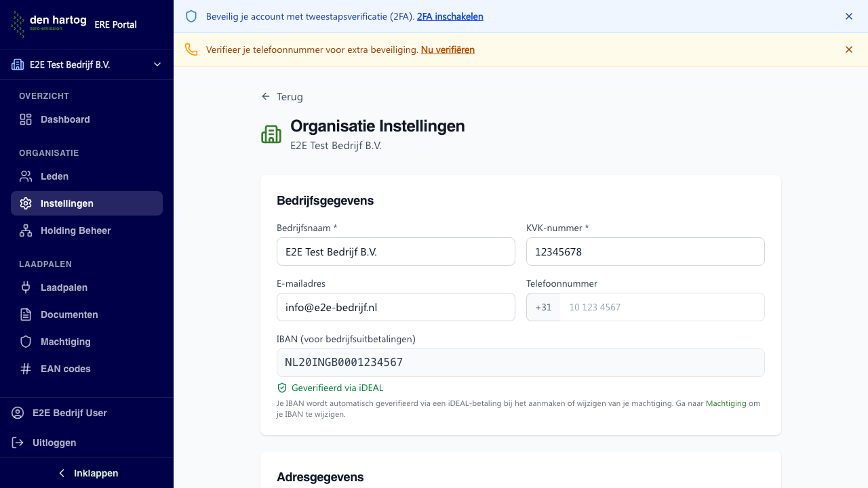The image size is (868, 488).
Task: Click the Dashboard grid icon
Action: [26, 119]
